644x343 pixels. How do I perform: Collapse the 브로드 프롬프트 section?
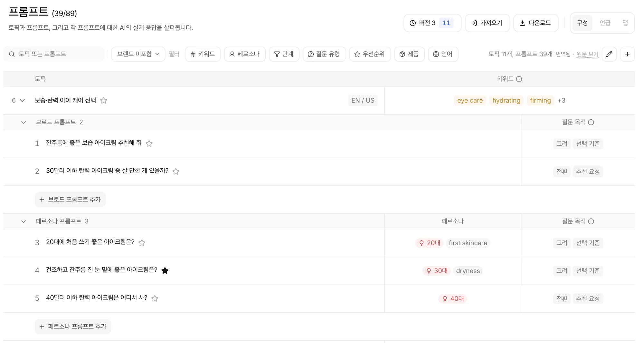(x=24, y=122)
